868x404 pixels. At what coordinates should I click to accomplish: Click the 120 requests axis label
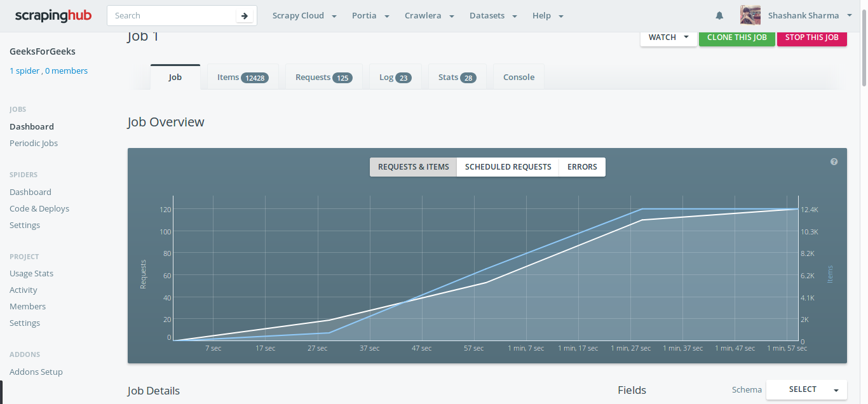[x=165, y=210]
